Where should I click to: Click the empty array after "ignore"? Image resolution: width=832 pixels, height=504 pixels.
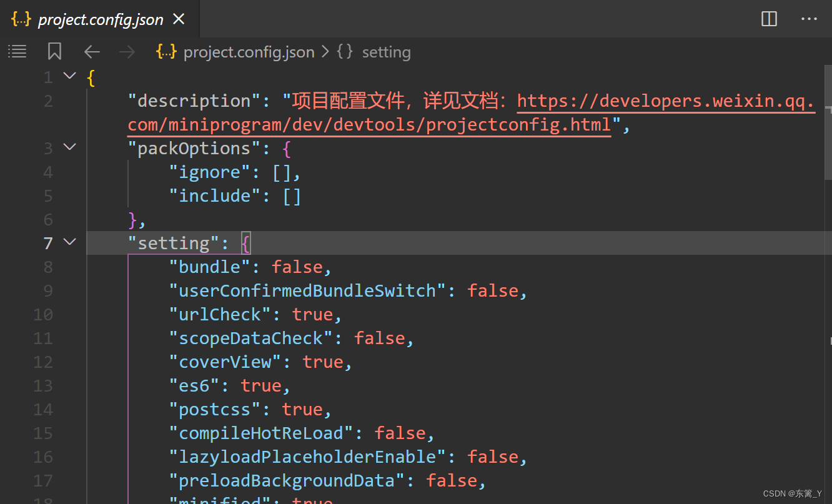[282, 172]
